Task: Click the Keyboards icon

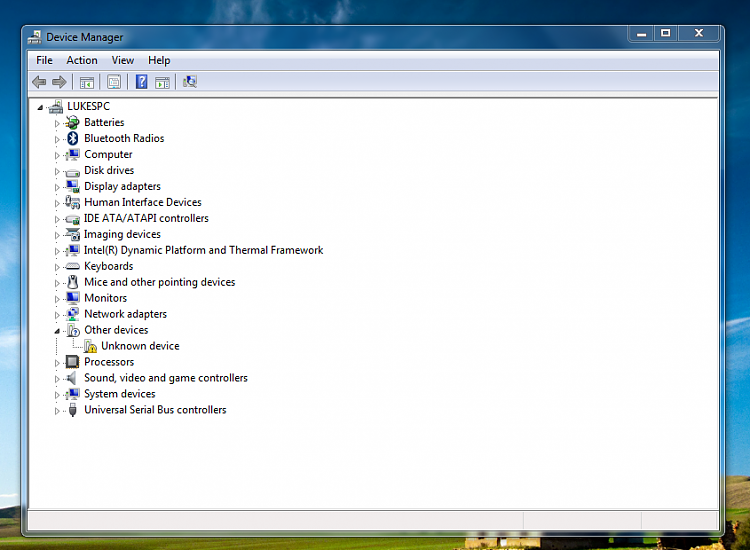Action: click(73, 266)
